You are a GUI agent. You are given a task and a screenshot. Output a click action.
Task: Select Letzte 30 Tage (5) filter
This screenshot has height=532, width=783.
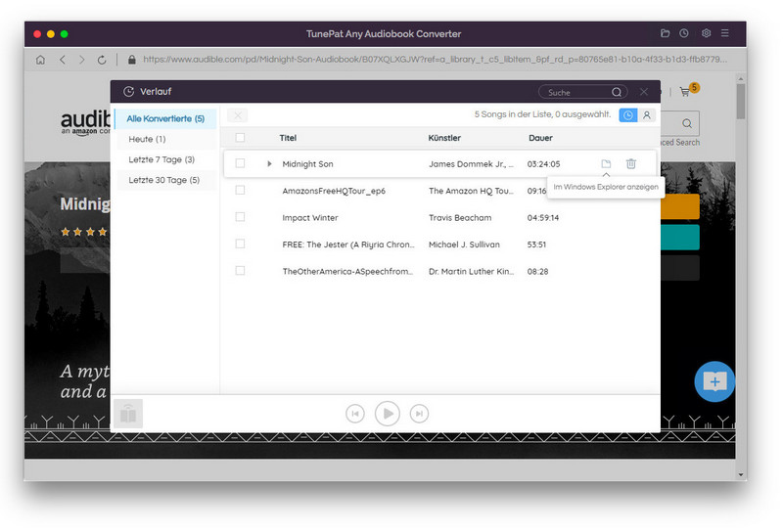[165, 180]
